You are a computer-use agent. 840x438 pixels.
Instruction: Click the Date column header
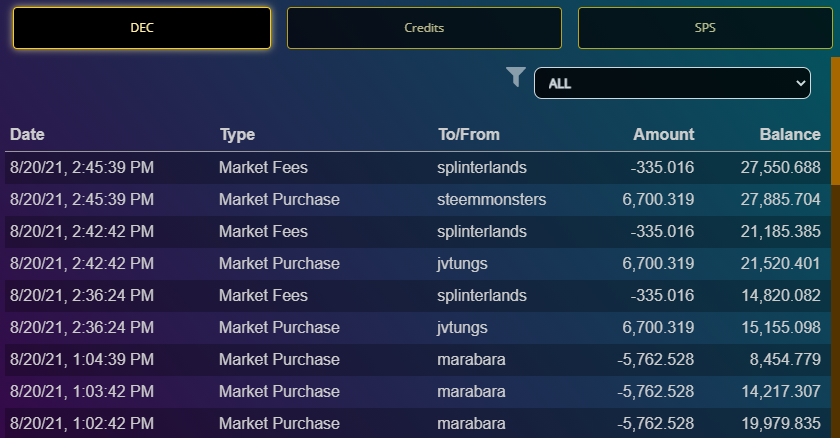point(27,134)
